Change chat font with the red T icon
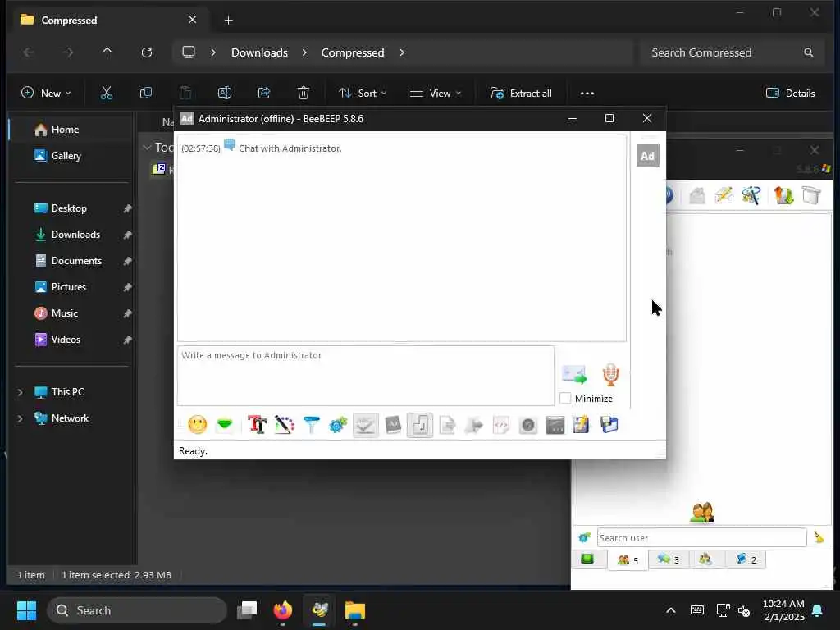This screenshot has width=840, height=630. click(x=257, y=425)
